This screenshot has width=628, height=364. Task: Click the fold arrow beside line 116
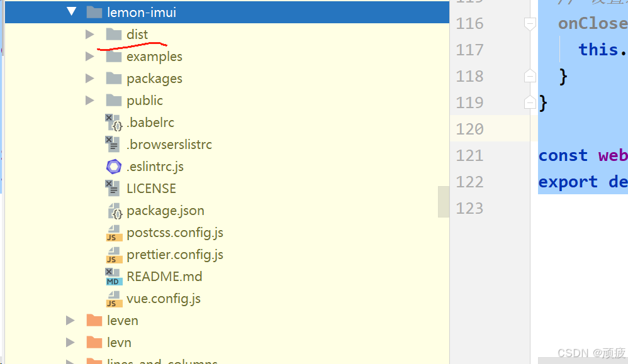click(530, 23)
